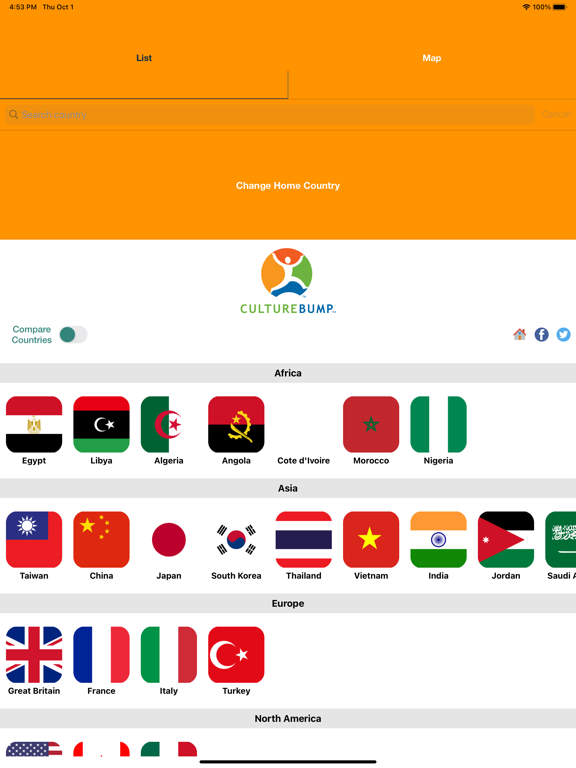Select the Turkey flag
Viewport: 576px width, 768px height.
click(236, 654)
